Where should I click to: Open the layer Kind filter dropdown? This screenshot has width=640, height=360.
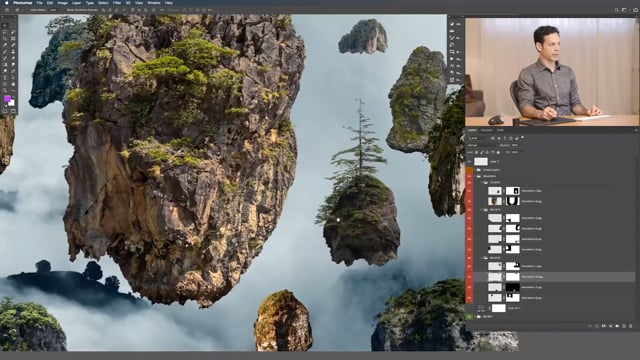click(x=478, y=138)
